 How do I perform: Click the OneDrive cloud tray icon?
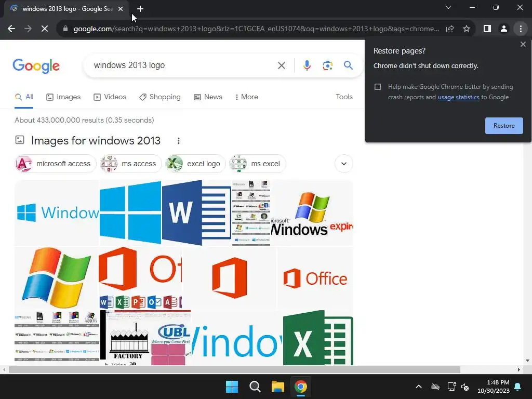click(x=435, y=387)
